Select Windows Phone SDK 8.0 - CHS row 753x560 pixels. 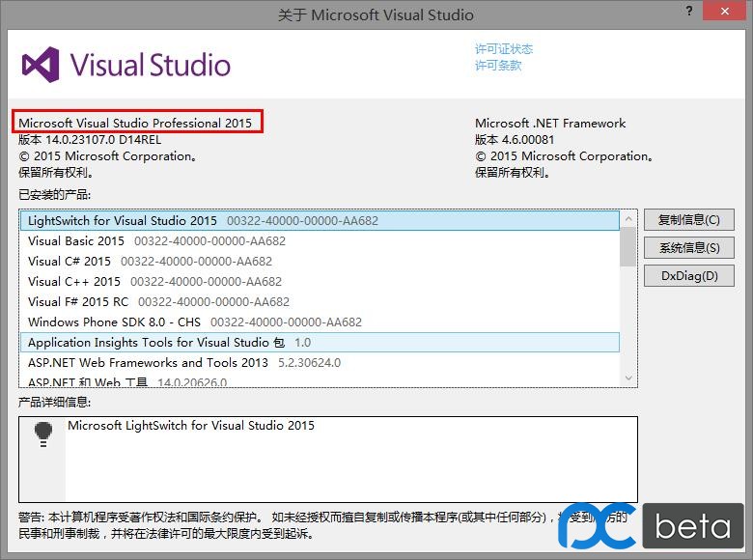(320, 322)
